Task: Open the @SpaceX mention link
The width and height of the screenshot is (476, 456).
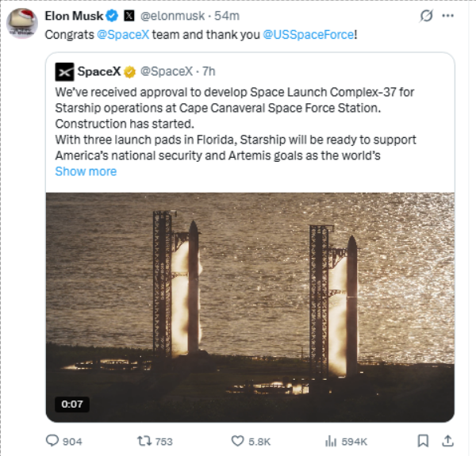Action: click(x=122, y=35)
